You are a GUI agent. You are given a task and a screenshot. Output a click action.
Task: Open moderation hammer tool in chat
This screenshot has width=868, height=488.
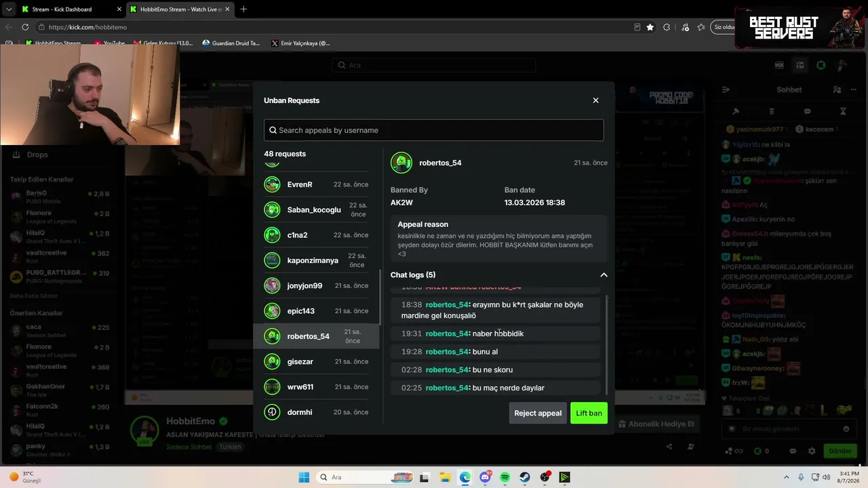[x=736, y=111]
